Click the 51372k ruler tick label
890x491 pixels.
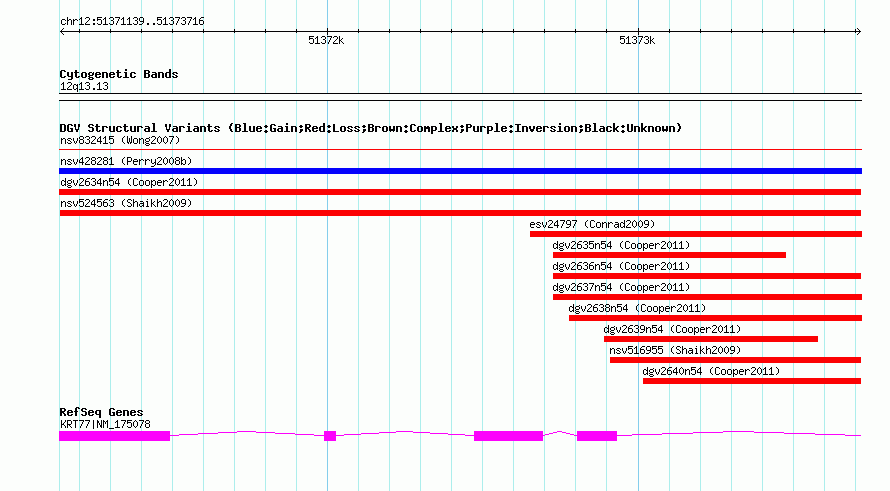(x=326, y=40)
